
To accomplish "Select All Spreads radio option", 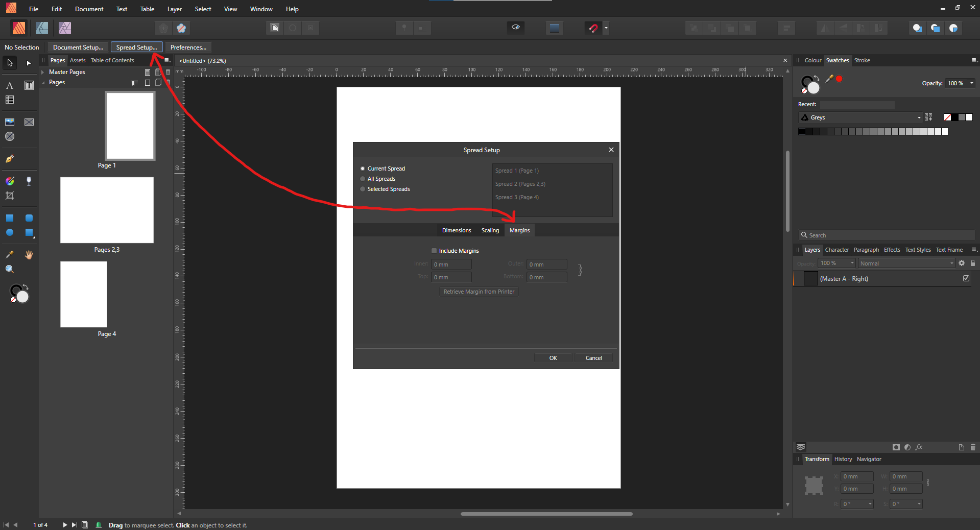I will coord(363,179).
